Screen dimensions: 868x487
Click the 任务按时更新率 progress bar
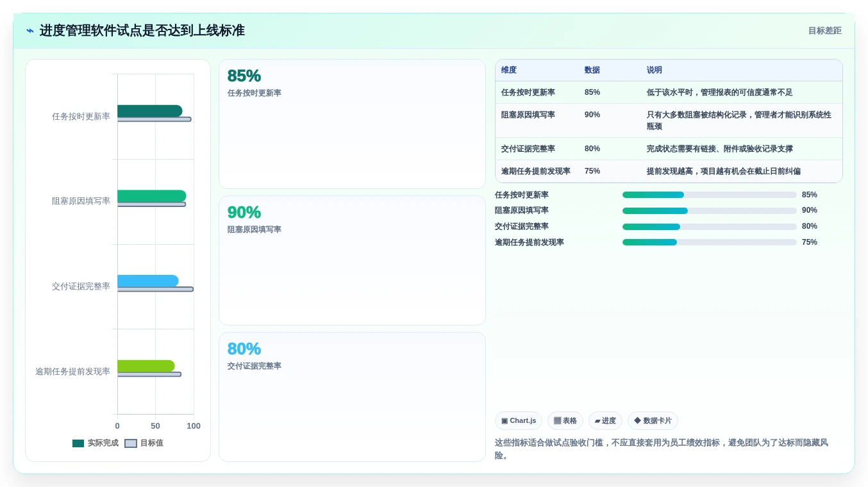(710, 195)
